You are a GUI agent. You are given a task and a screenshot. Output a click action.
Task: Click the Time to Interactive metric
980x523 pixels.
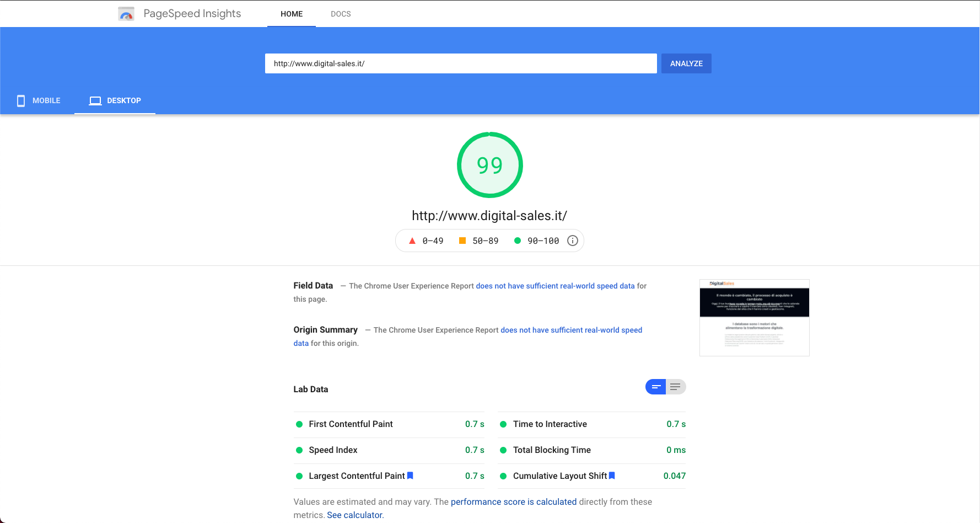coord(592,424)
